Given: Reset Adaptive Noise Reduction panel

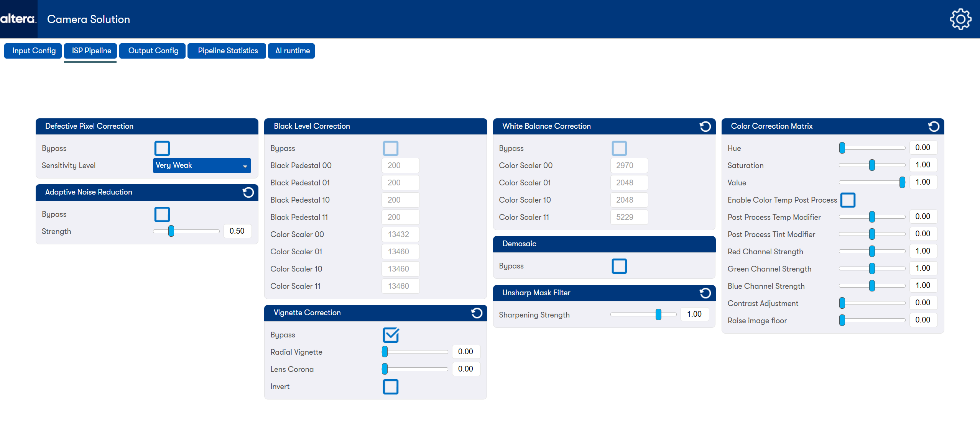Looking at the screenshot, I should (x=248, y=192).
